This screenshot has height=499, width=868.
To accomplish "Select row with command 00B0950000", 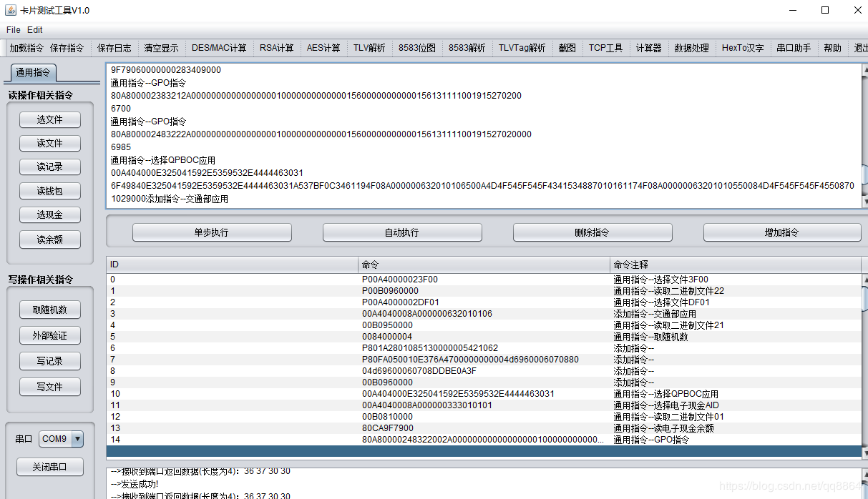I will tap(484, 325).
